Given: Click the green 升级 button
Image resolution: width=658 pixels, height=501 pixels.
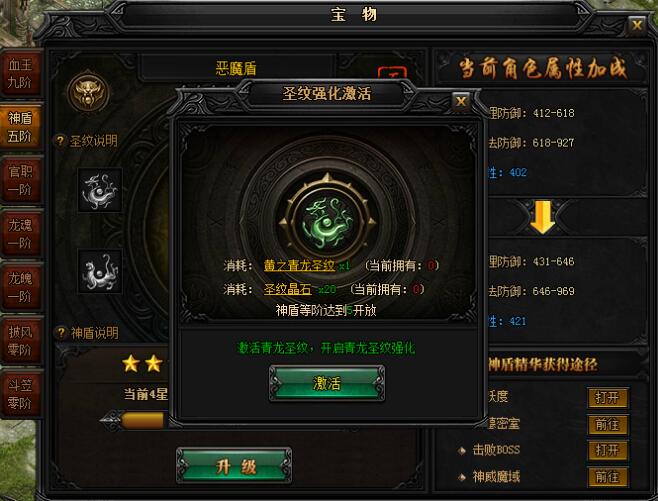Looking at the screenshot, I should tap(234, 465).
